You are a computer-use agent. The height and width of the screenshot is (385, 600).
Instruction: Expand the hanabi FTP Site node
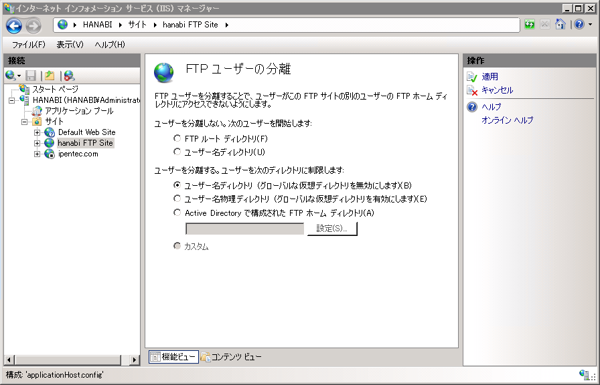click(37, 143)
